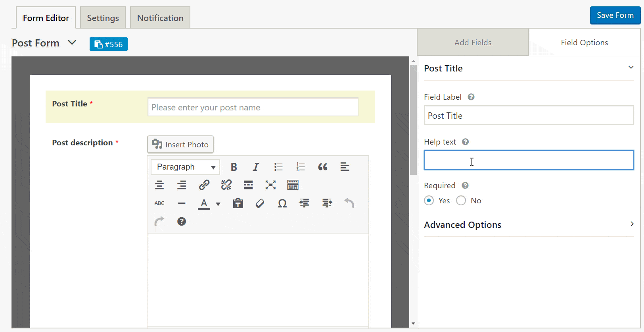Open the text color picker arrow
The height and width of the screenshot is (332, 644).
point(218,204)
